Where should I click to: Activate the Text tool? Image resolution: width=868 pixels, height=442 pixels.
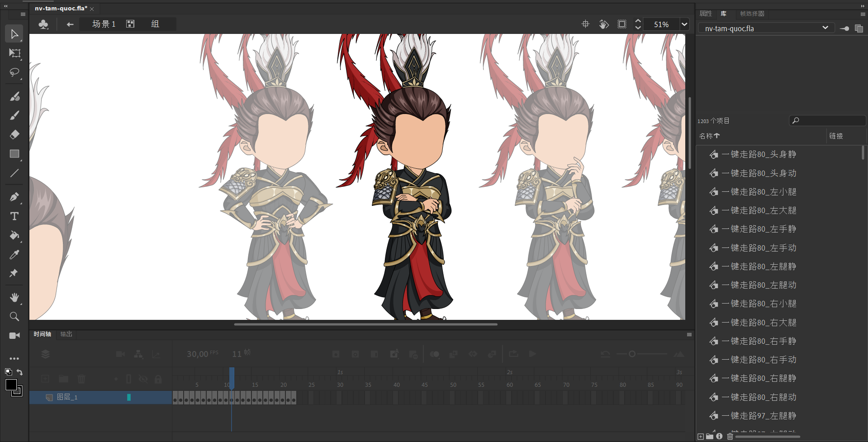(x=14, y=216)
